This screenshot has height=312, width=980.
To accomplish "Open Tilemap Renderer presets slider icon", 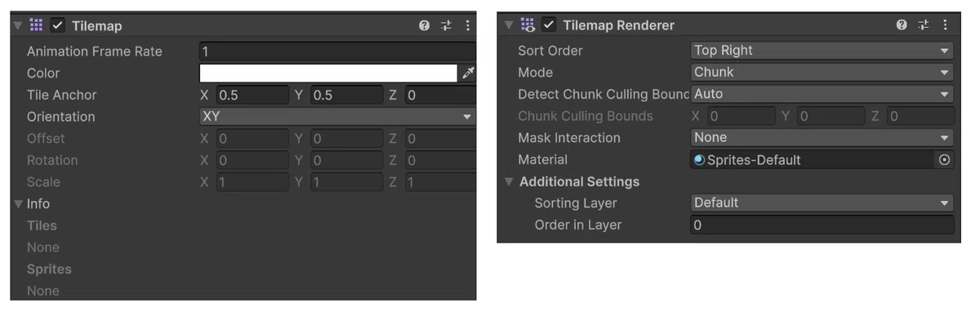I will pyautogui.click(x=924, y=25).
